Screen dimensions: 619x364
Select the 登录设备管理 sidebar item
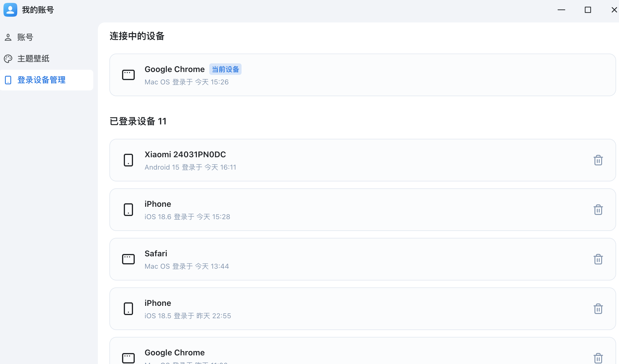[x=41, y=80]
